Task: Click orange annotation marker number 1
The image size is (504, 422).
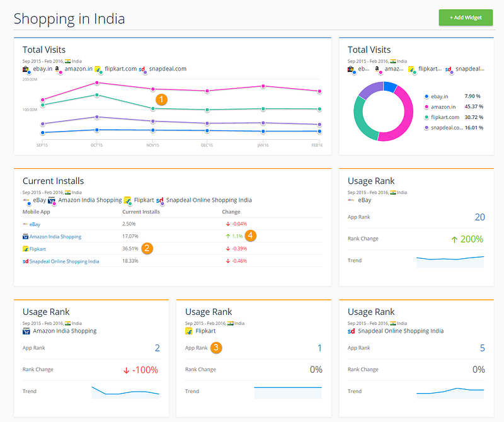Action: point(161,100)
